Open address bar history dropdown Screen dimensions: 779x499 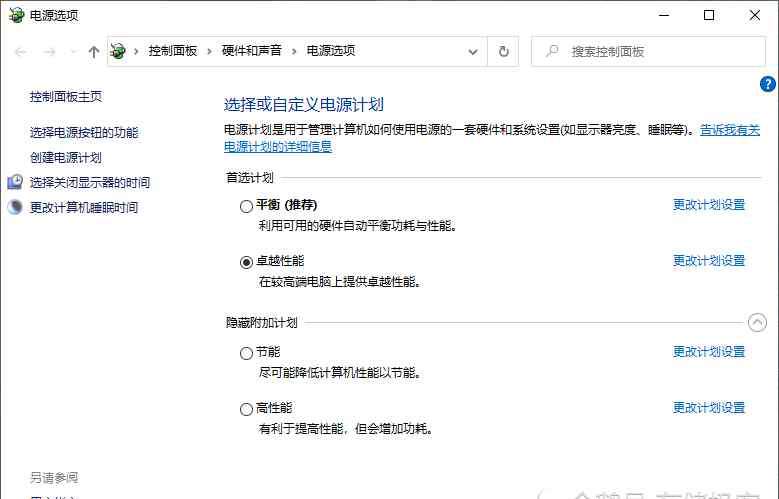pos(473,52)
